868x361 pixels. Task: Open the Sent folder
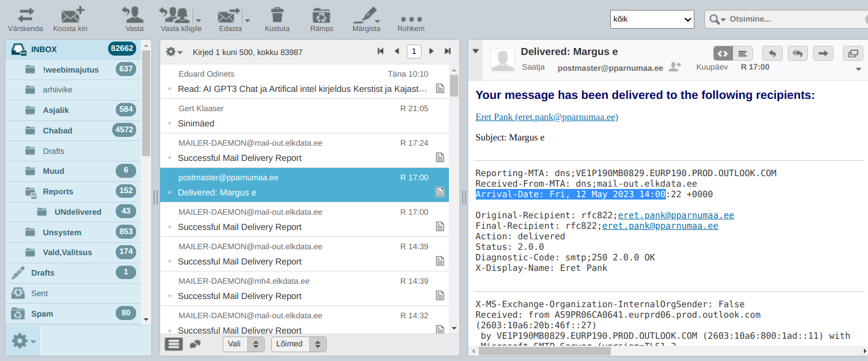point(73,293)
